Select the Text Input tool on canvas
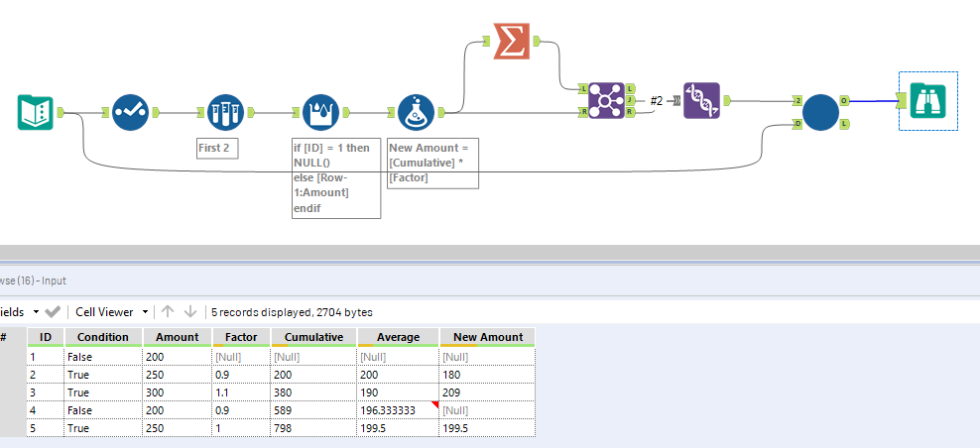This screenshot has height=448, width=980. (35, 112)
